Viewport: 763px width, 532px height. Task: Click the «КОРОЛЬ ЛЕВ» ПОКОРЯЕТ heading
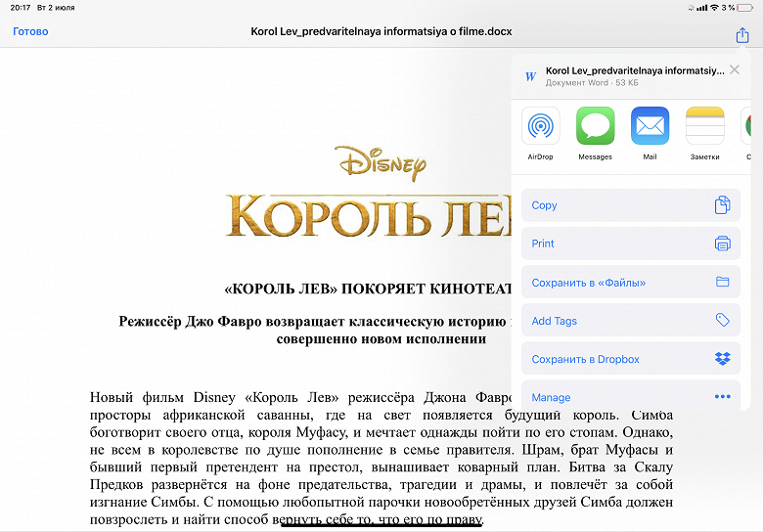[368, 288]
